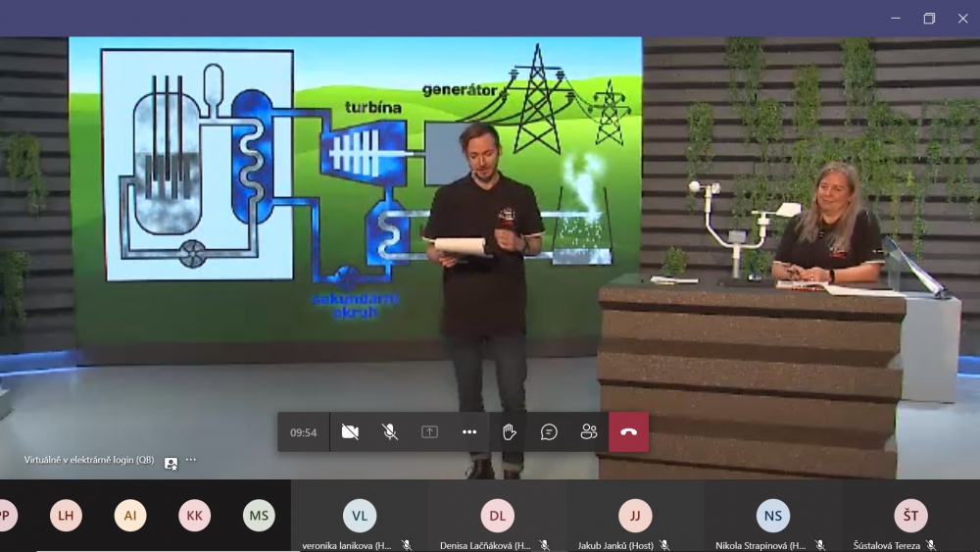Image resolution: width=980 pixels, height=552 pixels.
Task: Close the meeting window
Action: click(963, 18)
